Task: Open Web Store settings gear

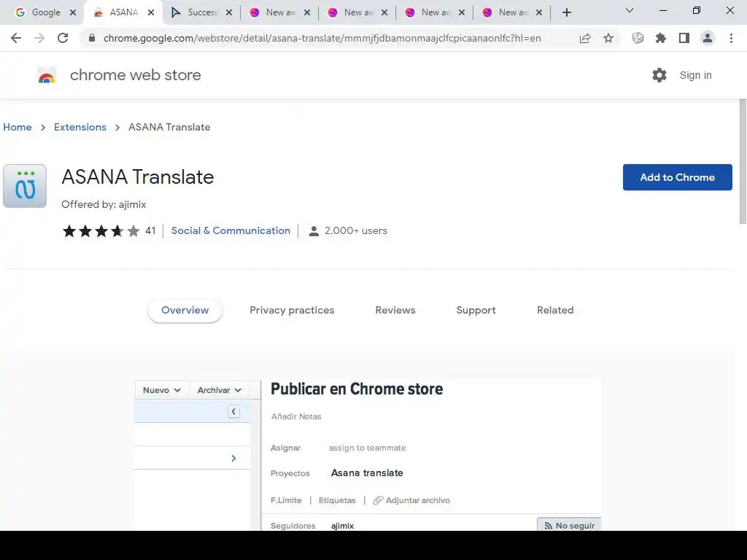Action: 659,75
